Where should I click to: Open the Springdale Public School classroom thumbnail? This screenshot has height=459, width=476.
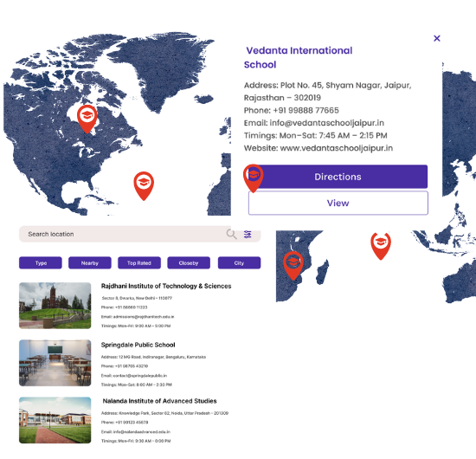tap(55, 363)
